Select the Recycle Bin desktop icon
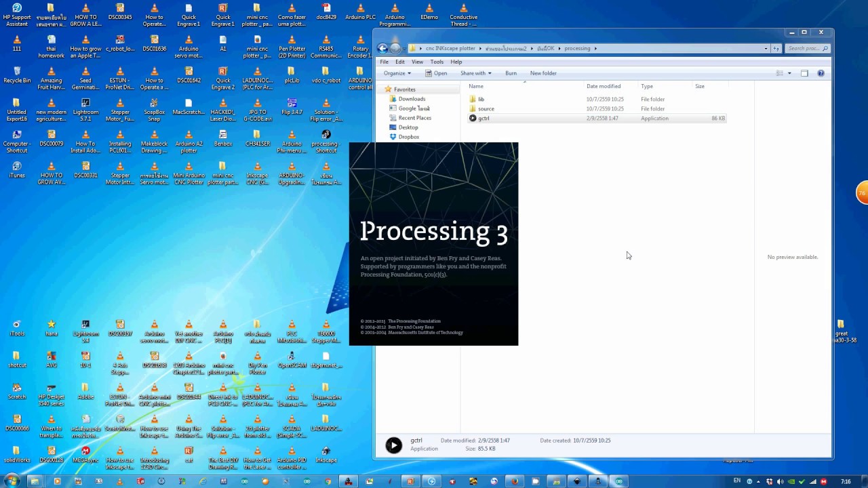868x488 pixels. tap(17, 75)
